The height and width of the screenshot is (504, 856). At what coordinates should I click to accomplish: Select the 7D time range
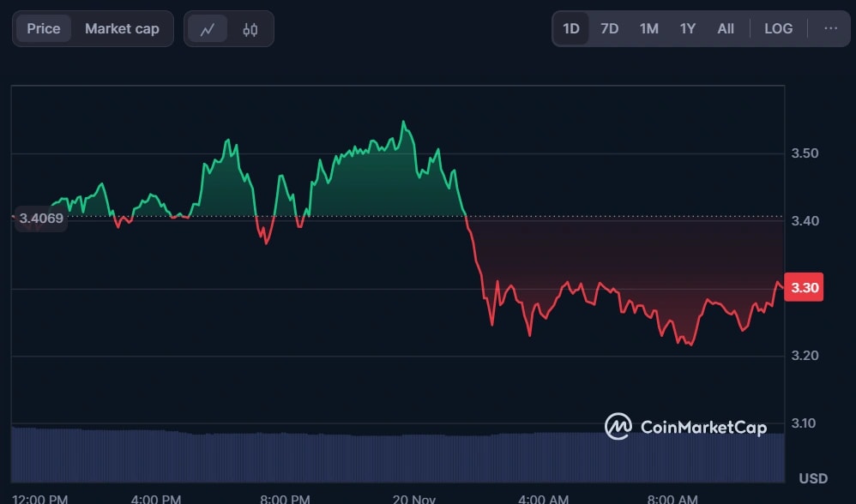coord(609,29)
